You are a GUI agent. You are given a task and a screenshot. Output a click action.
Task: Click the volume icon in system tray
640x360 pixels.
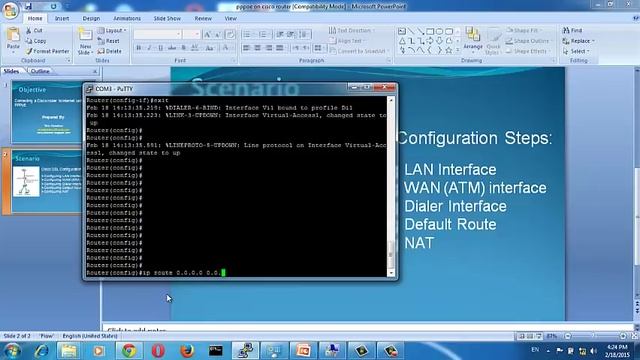click(593, 351)
